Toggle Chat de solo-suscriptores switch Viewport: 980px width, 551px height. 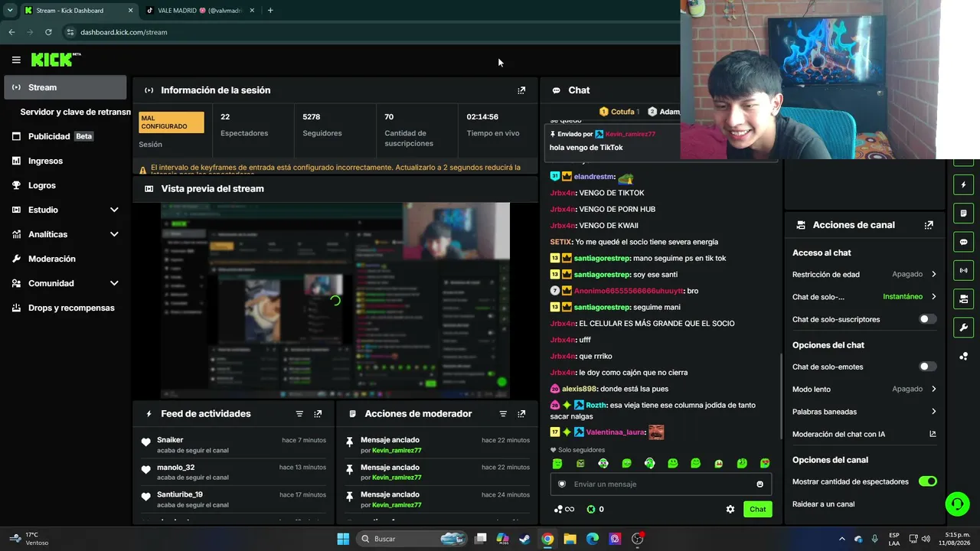[x=927, y=319]
